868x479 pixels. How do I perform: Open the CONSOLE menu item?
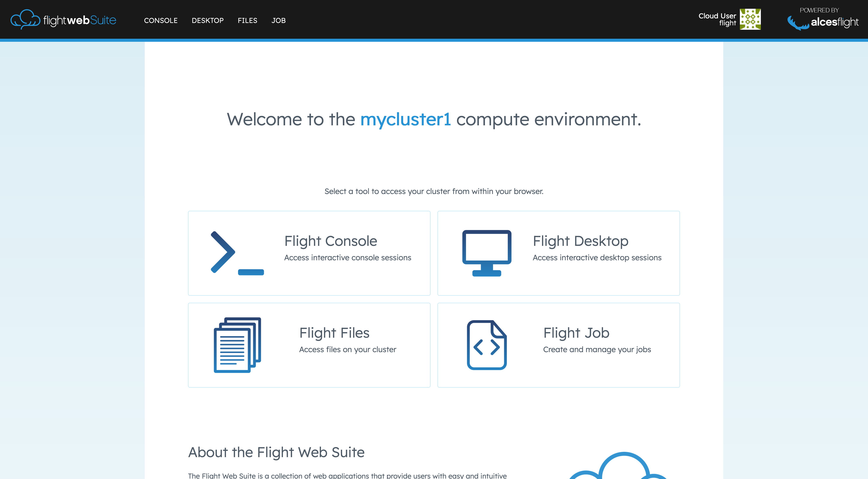point(161,21)
